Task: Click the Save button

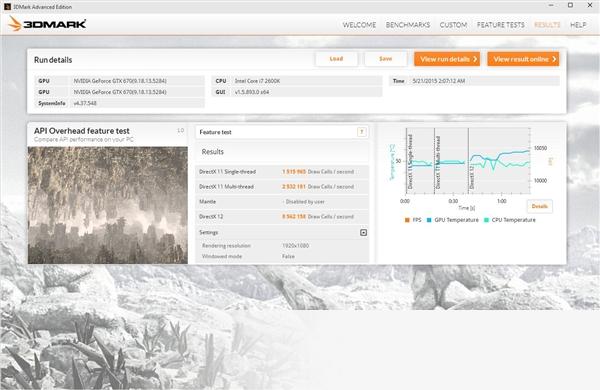Action: [385, 59]
